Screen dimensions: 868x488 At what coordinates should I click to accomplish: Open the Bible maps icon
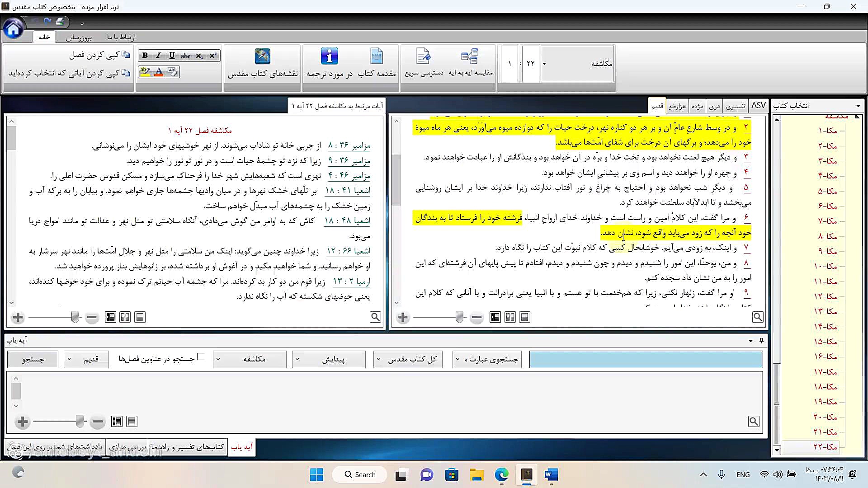click(x=262, y=56)
